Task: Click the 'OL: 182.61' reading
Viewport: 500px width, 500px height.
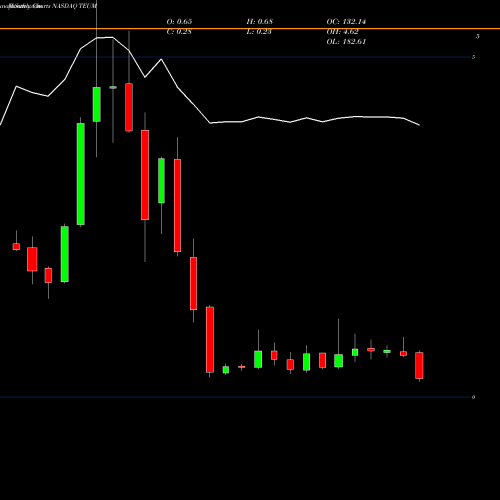Action: click(346, 42)
